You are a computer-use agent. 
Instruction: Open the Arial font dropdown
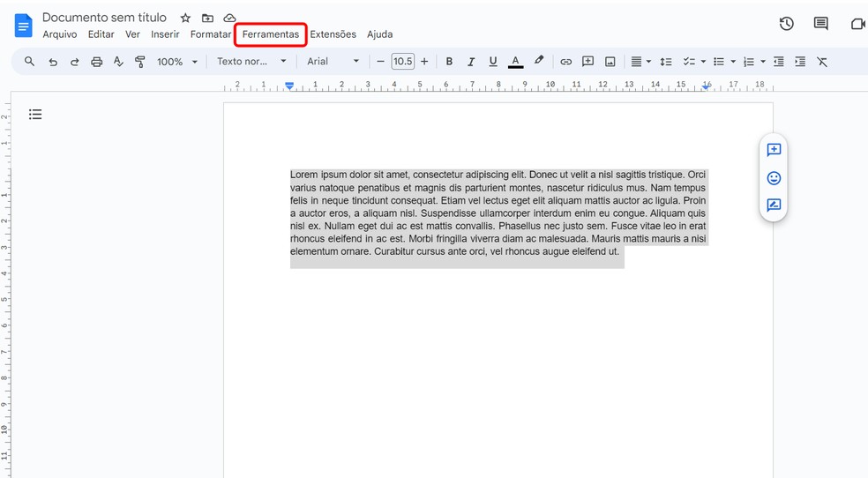(x=333, y=62)
